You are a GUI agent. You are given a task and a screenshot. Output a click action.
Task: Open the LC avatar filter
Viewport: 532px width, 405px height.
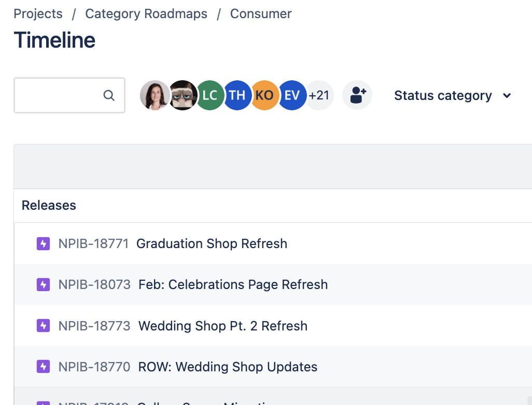209,95
